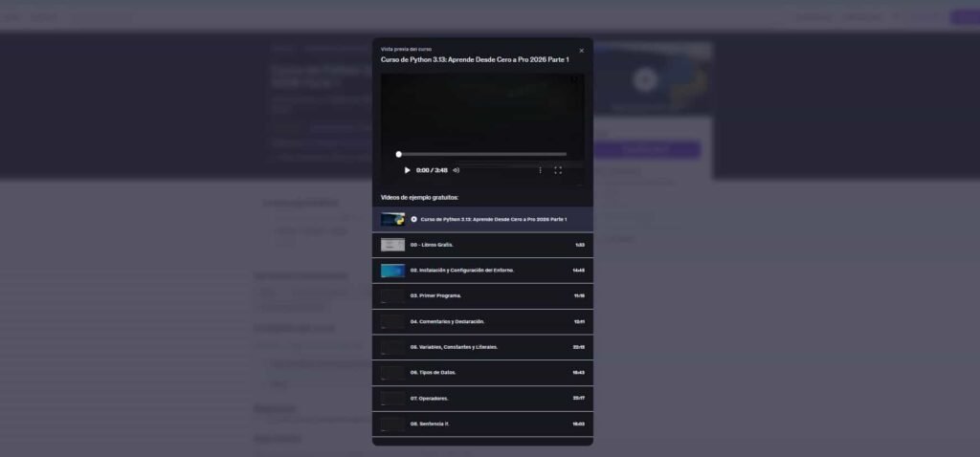Screen dimensions: 980x457
Task: Play "05. Variables, Constantes y Literales" video
Action: click(454, 347)
